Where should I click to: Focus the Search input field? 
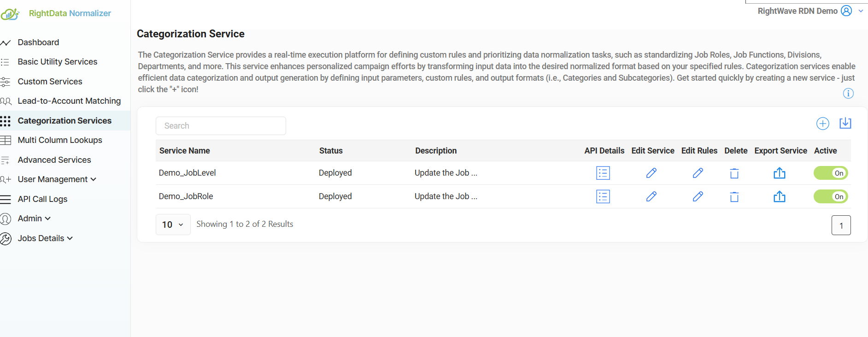pyautogui.click(x=221, y=126)
